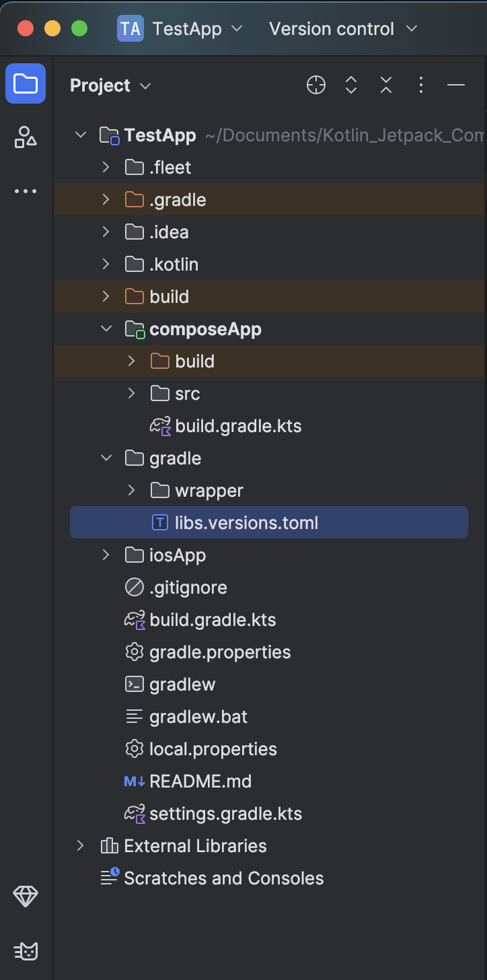This screenshot has width=487, height=980.
Task: Expand the External Libraries node
Action: click(80, 845)
